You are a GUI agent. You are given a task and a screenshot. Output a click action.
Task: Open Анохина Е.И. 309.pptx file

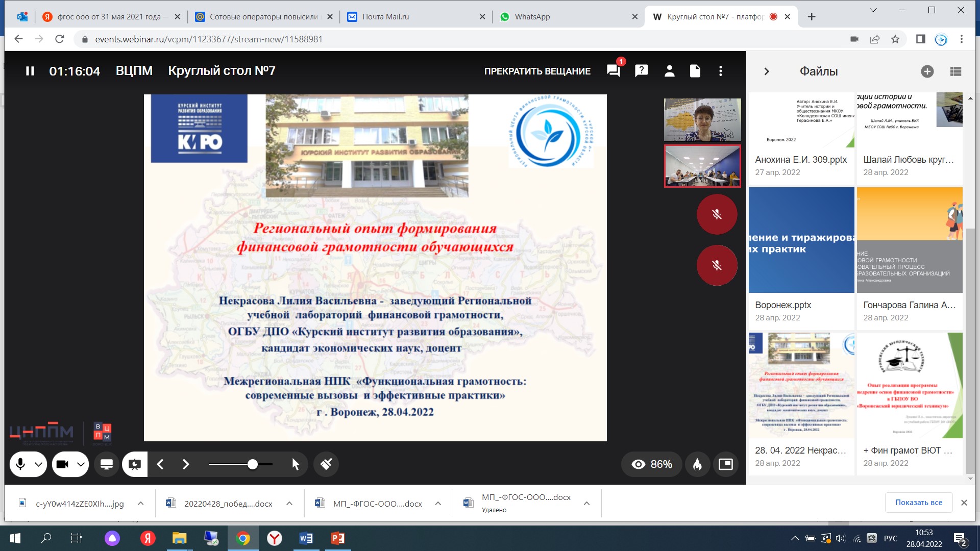tap(801, 138)
